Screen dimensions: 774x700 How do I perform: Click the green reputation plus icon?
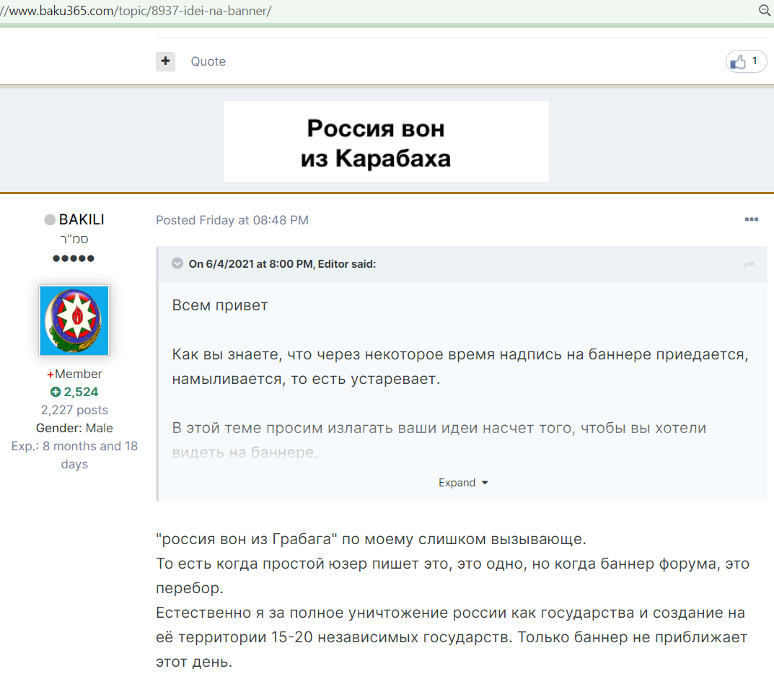tap(56, 392)
